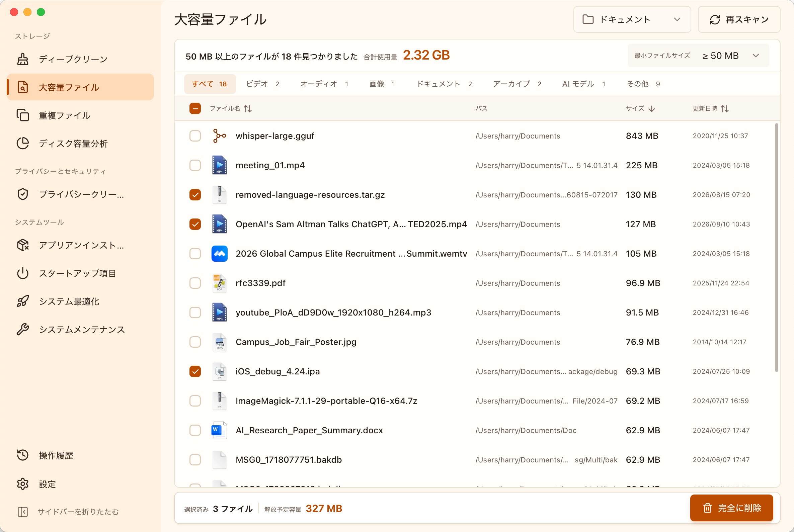
Task: Click the スタートアップ項目 power icon
Action: [x=23, y=273]
